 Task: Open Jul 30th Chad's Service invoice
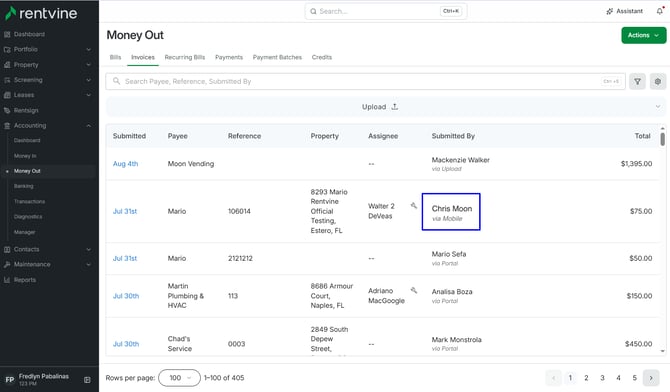point(126,344)
